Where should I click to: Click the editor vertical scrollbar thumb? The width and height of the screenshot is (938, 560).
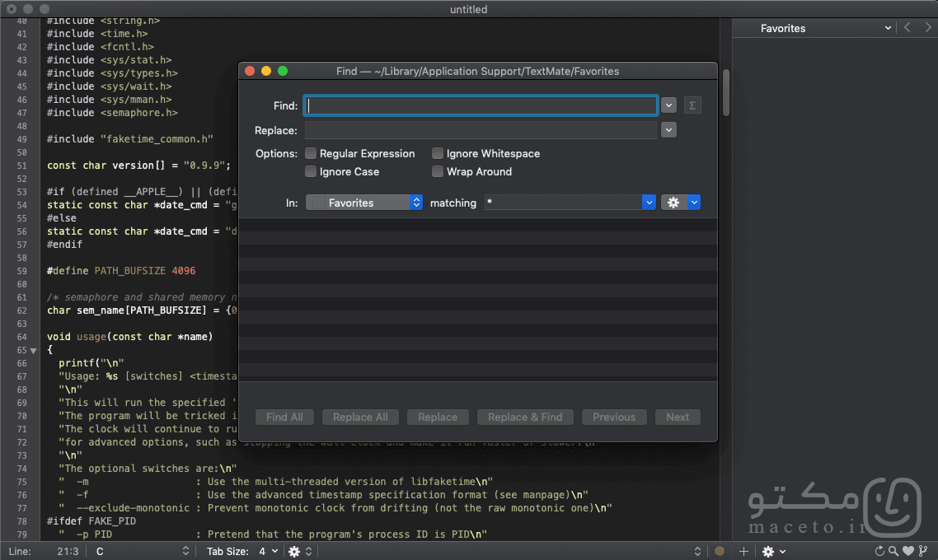click(725, 92)
